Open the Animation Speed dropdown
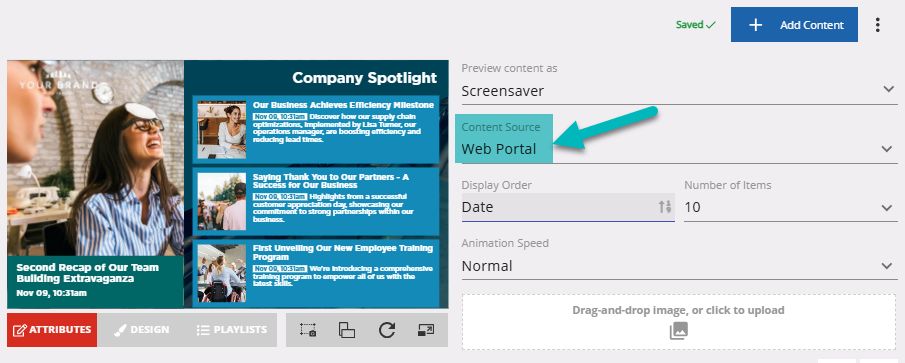 pyautogui.click(x=679, y=266)
